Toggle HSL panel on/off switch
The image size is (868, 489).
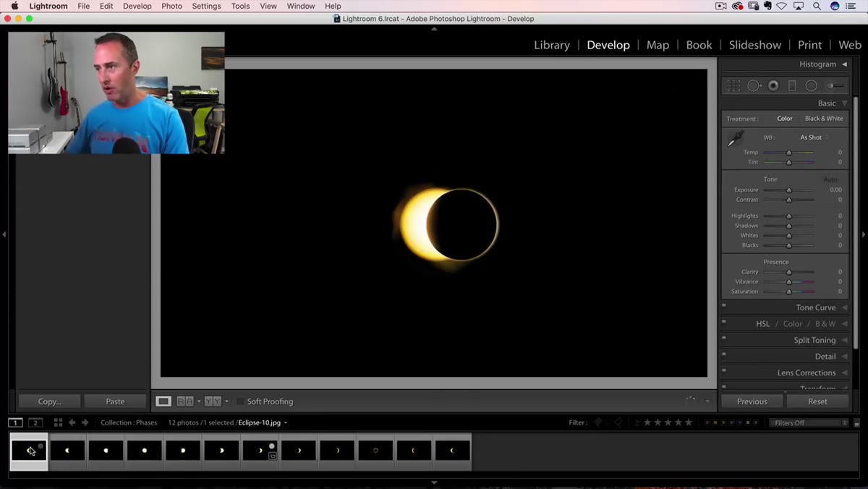[724, 321]
